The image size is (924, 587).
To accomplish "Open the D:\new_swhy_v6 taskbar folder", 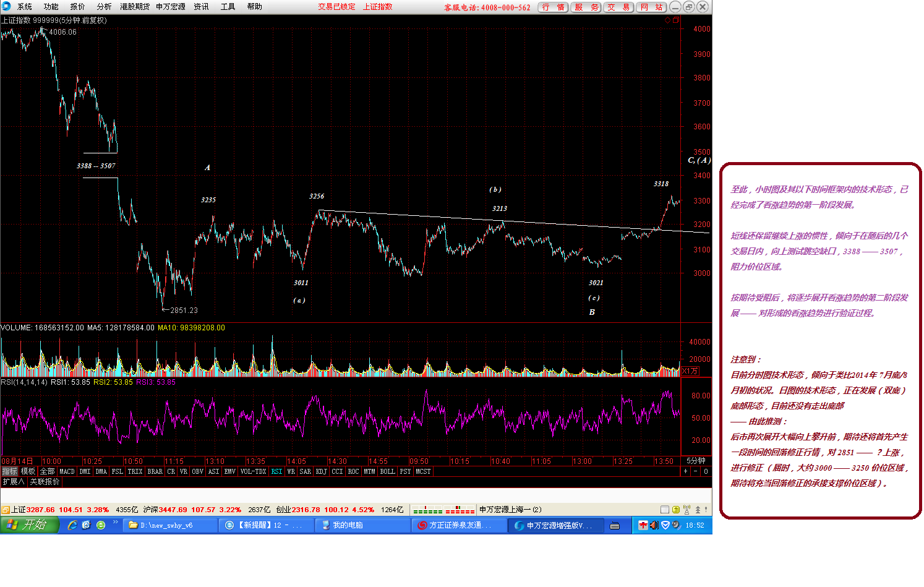I will 170,525.
